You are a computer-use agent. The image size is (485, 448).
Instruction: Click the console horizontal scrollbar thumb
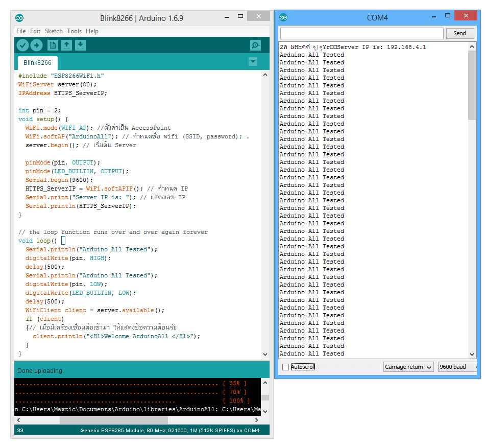point(113,420)
